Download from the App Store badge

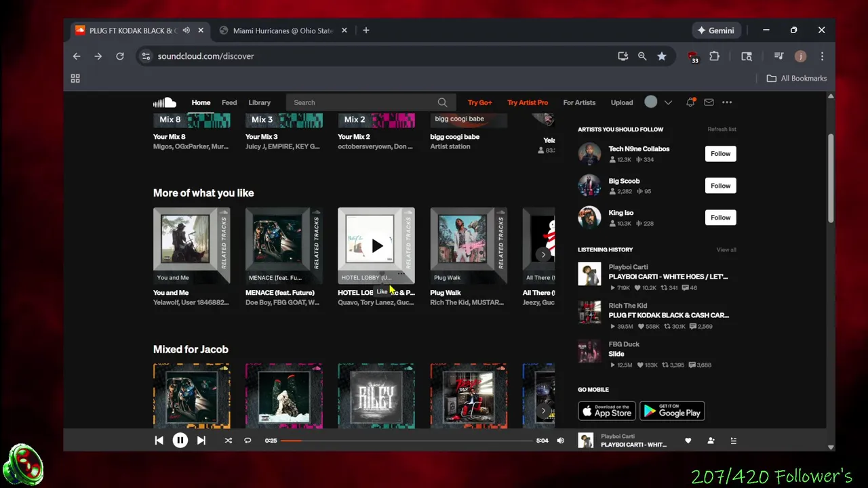[x=607, y=411]
